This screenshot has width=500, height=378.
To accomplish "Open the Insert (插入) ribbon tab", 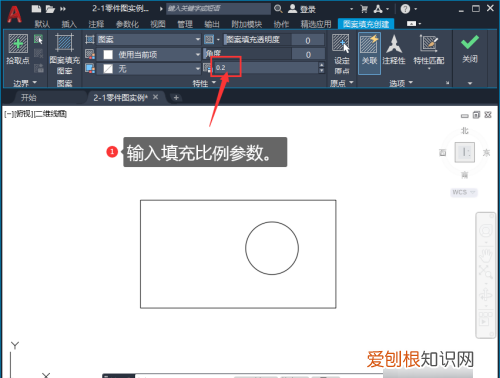I will coord(69,24).
